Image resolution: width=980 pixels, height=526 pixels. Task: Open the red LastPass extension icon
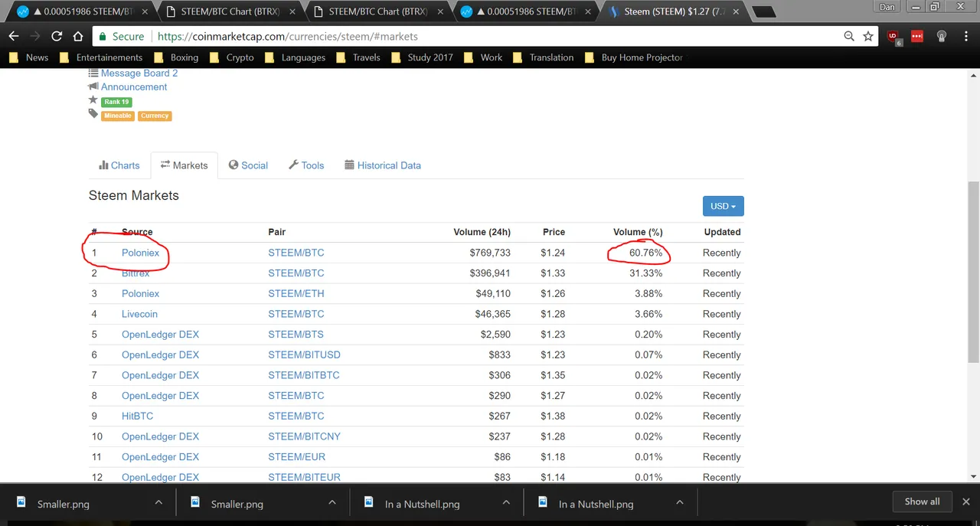point(917,36)
